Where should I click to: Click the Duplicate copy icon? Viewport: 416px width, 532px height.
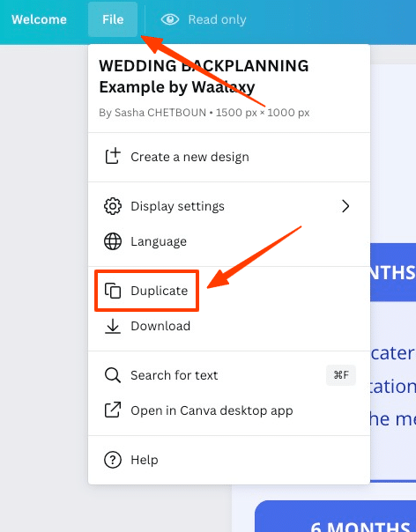click(x=113, y=291)
